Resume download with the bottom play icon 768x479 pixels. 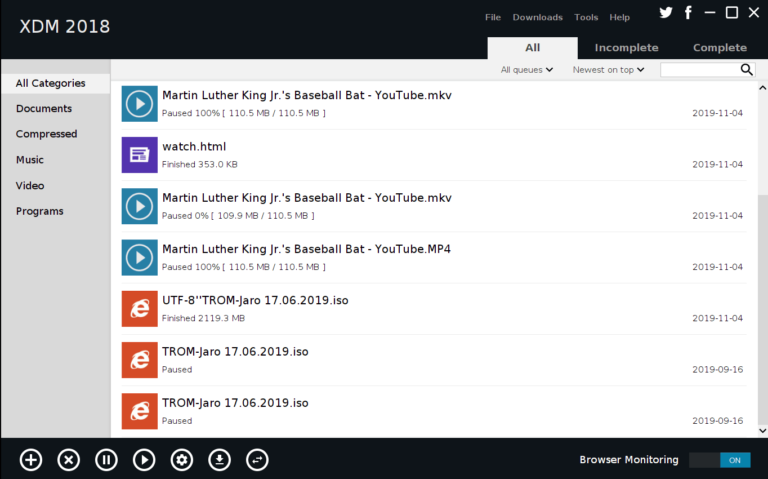point(144,460)
